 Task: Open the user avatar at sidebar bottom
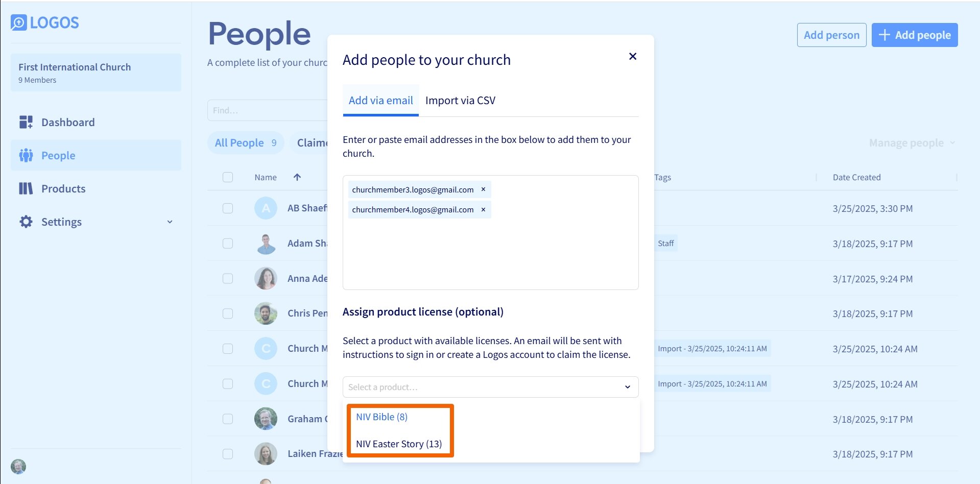pyautogui.click(x=18, y=466)
